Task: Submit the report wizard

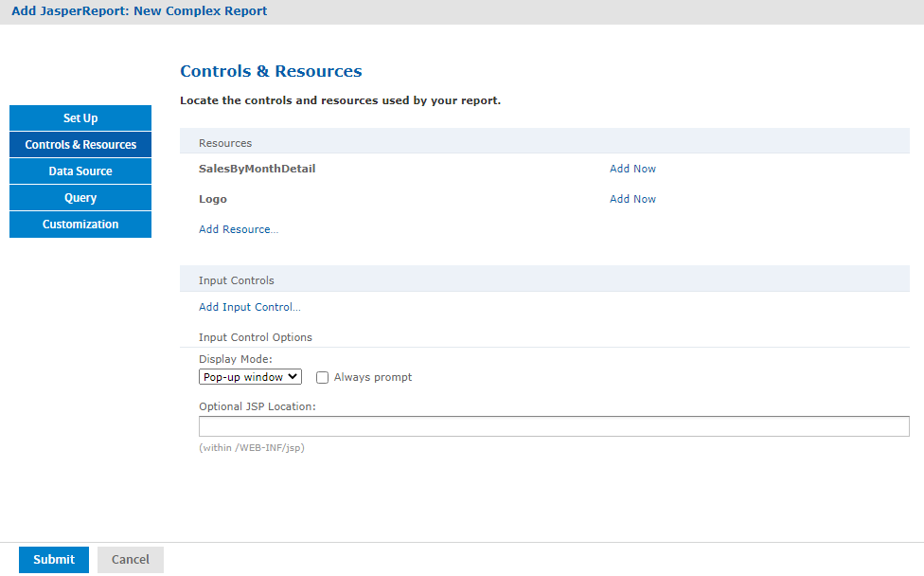Action: point(54,560)
